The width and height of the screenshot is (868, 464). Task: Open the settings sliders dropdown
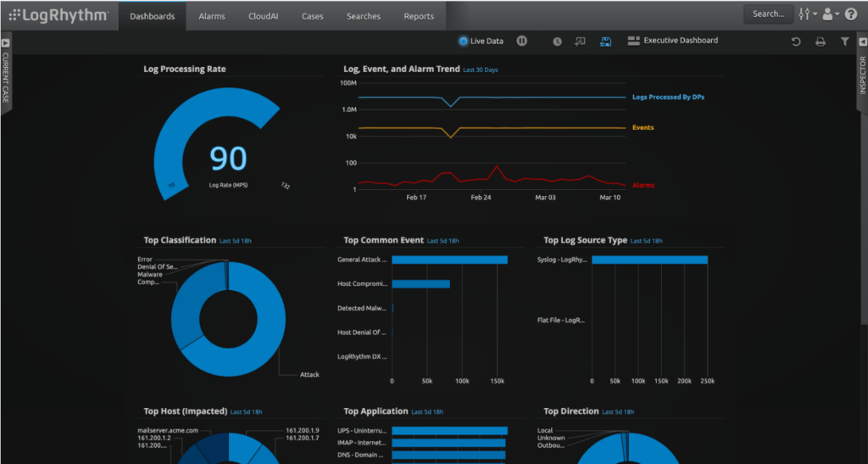click(808, 14)
